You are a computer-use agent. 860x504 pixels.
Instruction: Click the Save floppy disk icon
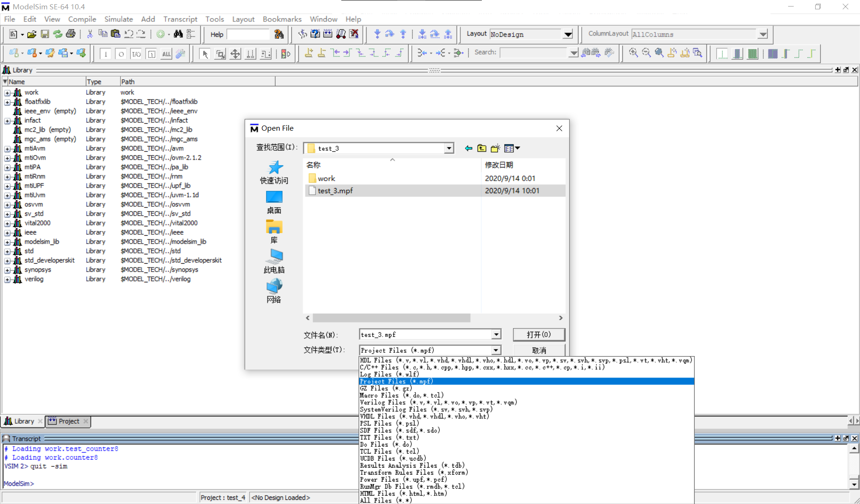coord(45,34)
